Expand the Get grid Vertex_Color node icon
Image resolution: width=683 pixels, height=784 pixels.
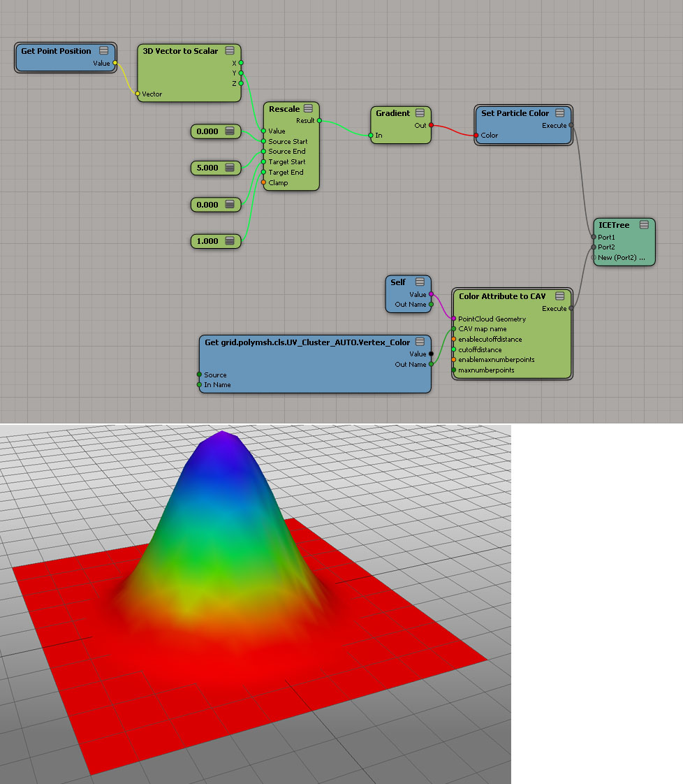tap(420, 342)
